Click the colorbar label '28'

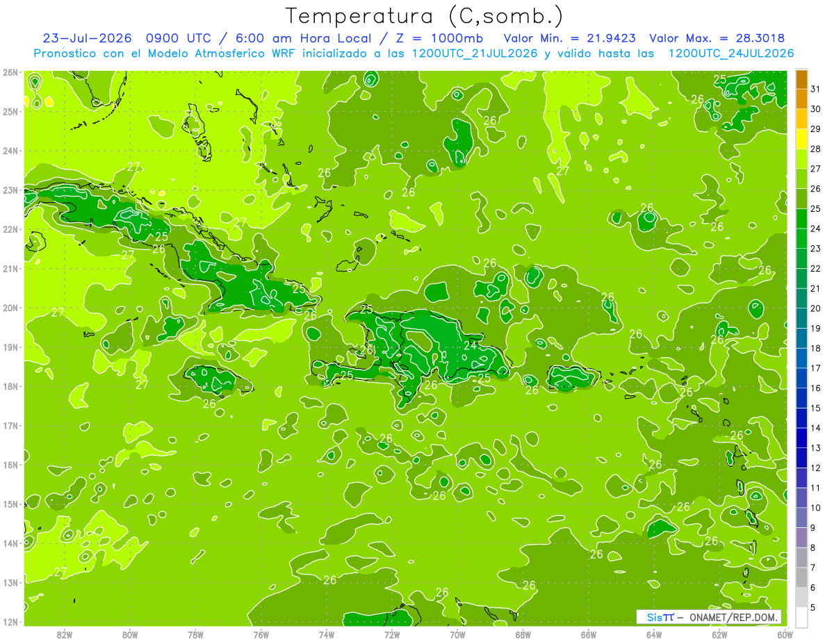816,149
